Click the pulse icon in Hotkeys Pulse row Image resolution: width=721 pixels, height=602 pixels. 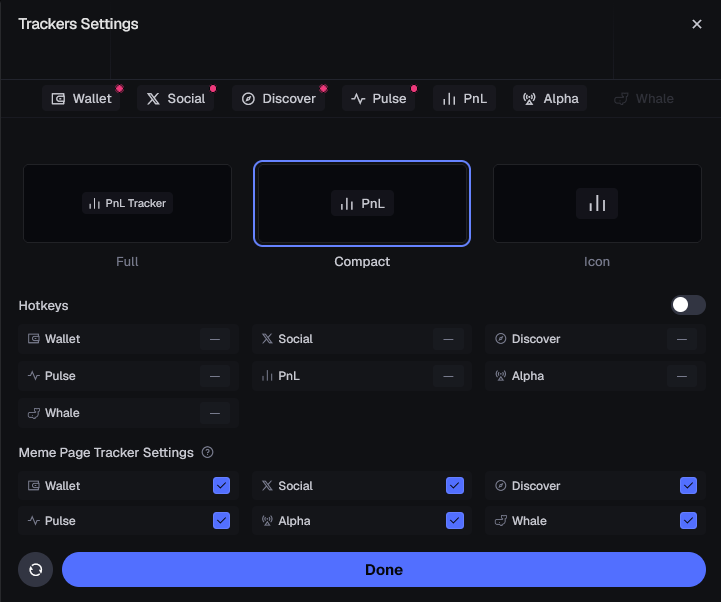point(34,376)
